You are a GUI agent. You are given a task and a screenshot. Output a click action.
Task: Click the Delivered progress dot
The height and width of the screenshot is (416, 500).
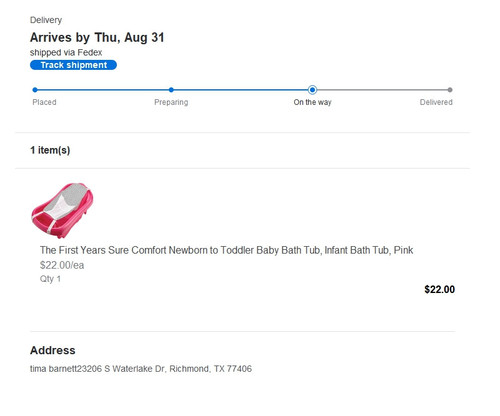tap(450, 90)
